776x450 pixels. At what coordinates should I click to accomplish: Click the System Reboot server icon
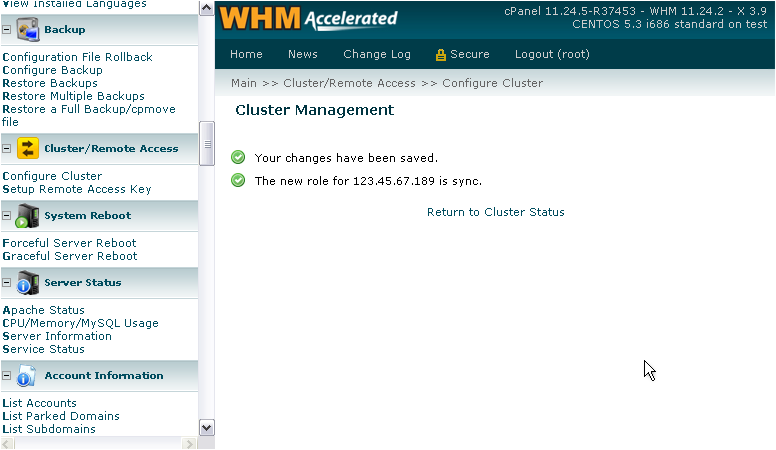coord(28,216)
